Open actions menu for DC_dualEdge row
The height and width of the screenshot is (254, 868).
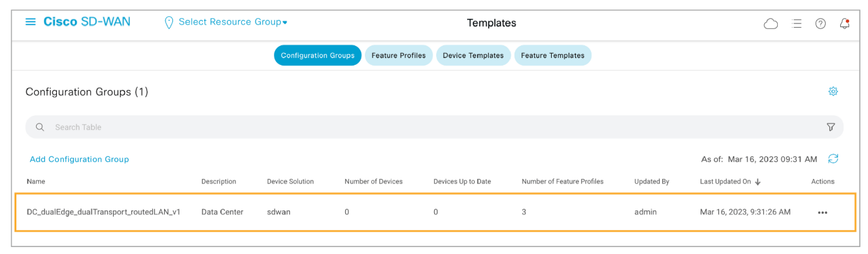(822, 212)
